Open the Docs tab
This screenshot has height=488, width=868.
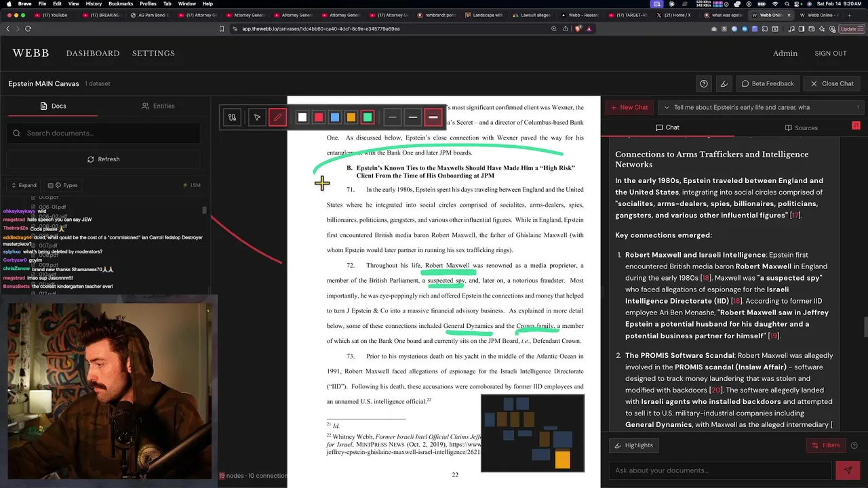click(x=53, y=106)
